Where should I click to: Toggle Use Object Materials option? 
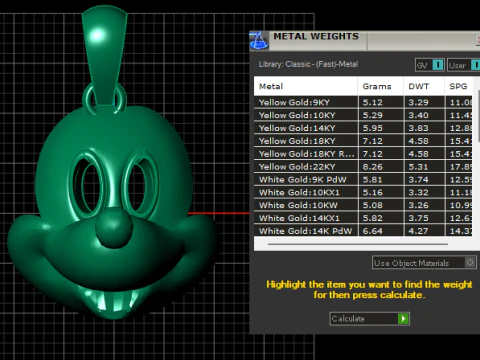424,263
